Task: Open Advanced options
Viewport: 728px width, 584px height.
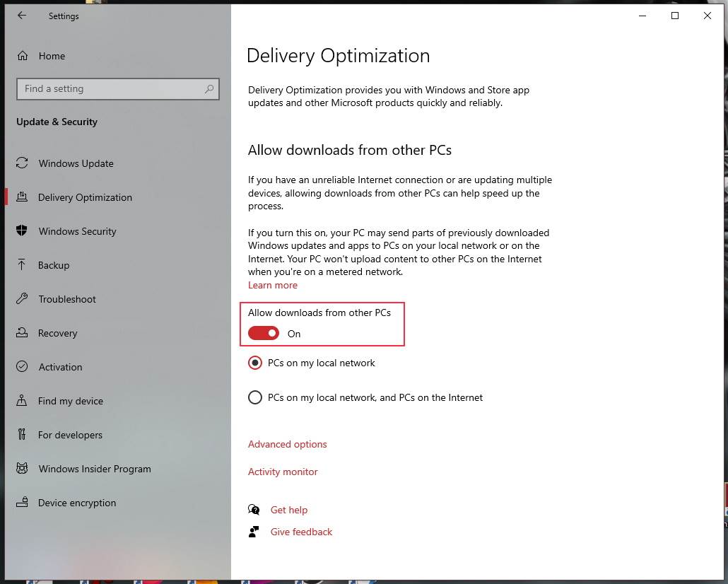Action: (x=287, y=444)
